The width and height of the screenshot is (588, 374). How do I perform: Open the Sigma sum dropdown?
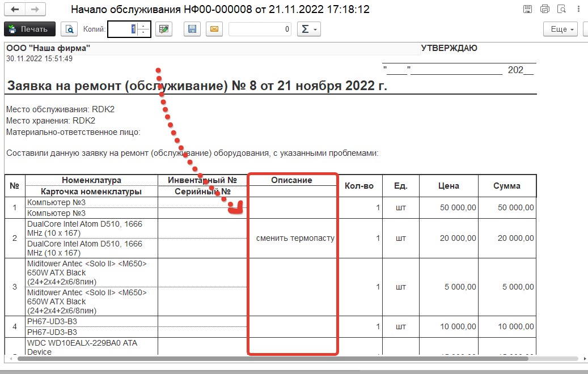click(x=309, y=29)
